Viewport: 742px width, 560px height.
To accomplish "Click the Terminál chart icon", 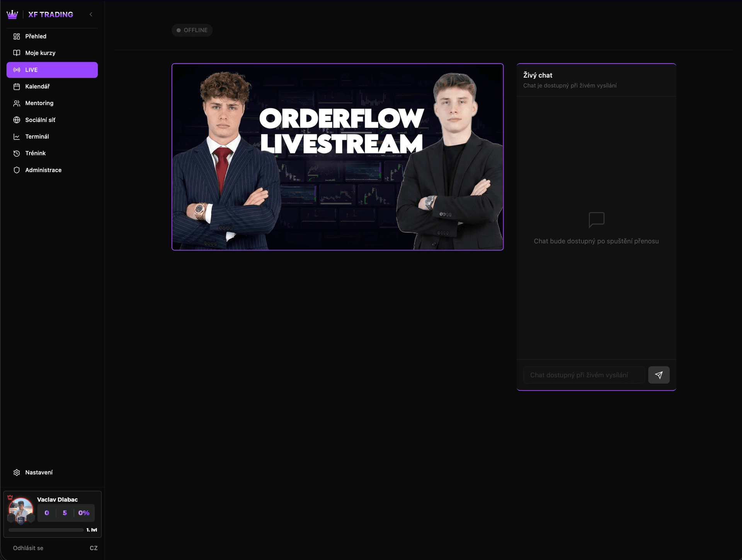I will pyautogui.click(x=17, y=136).
